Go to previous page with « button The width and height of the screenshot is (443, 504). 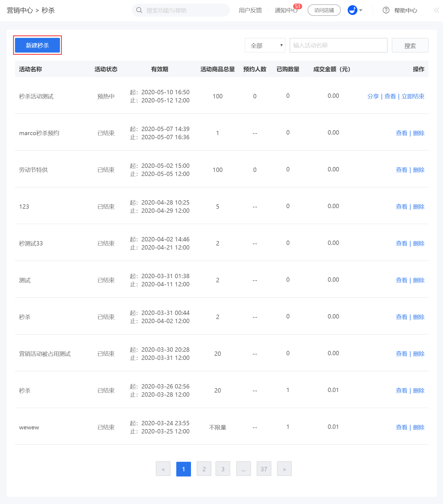tap(163, 469)
